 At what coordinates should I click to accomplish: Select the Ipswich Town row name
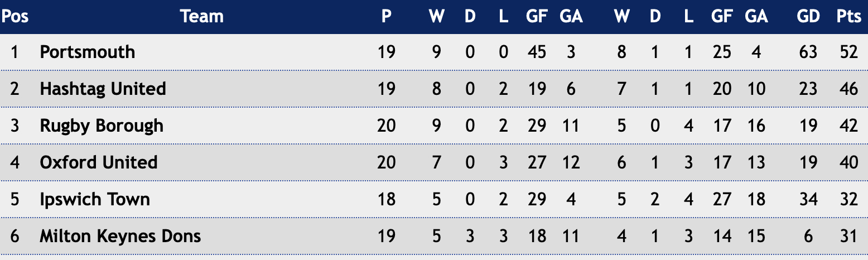[x=95, y=199]
